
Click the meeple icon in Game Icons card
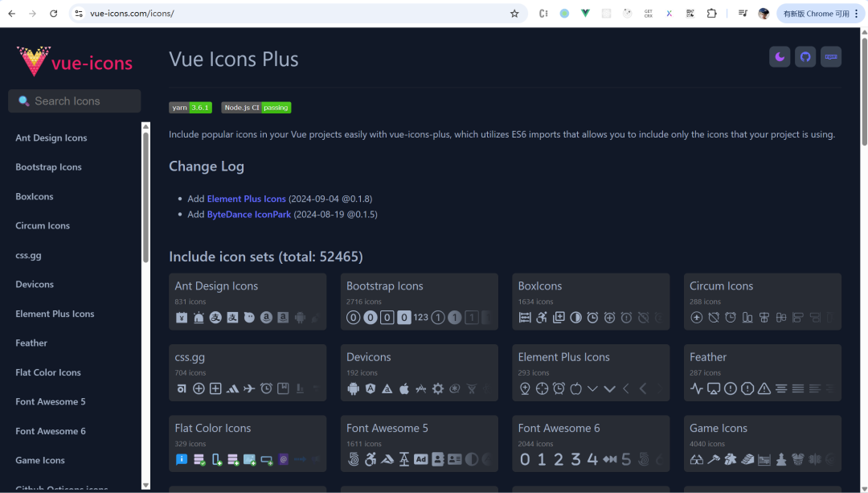730,459
